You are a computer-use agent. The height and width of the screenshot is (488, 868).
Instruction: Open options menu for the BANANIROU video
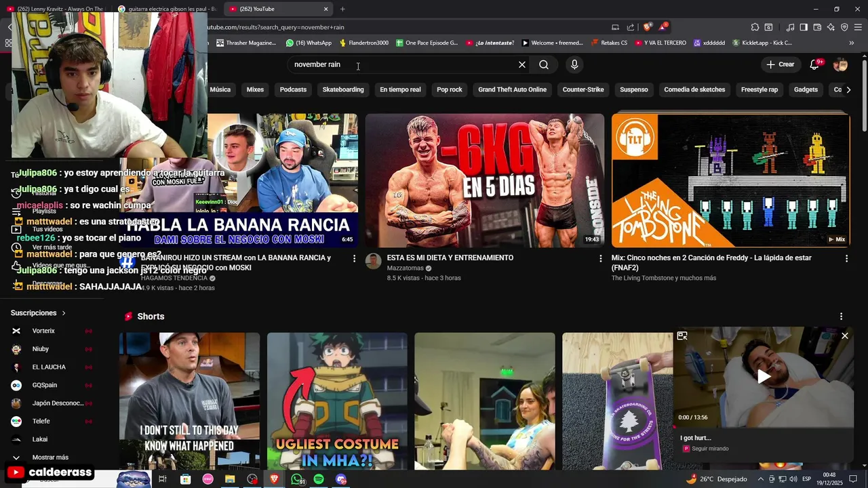tap(354, 258)
